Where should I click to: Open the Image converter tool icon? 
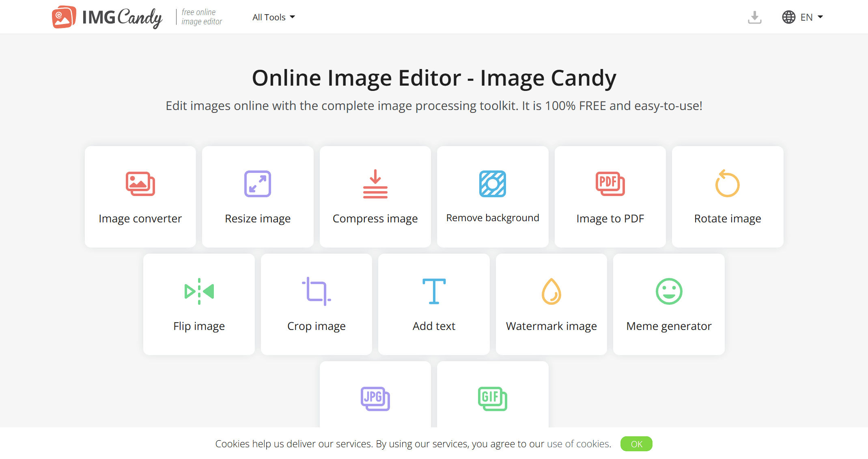click(x=140, y=184)
